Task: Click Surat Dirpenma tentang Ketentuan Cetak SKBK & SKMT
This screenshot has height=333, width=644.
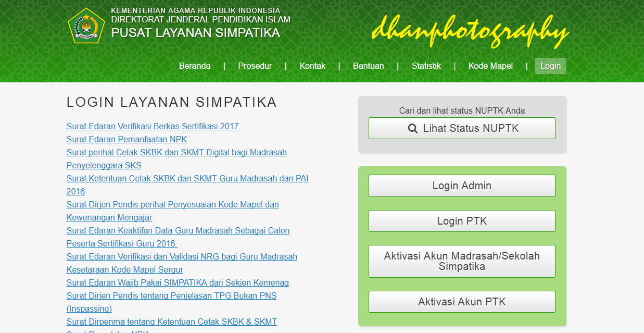Action: (171, 322)
